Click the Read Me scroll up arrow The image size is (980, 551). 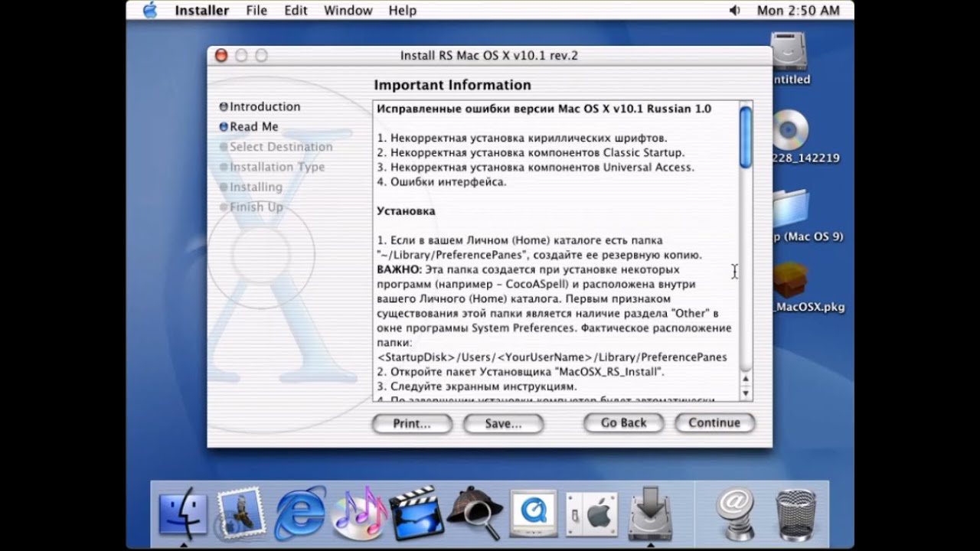point(746,379)
